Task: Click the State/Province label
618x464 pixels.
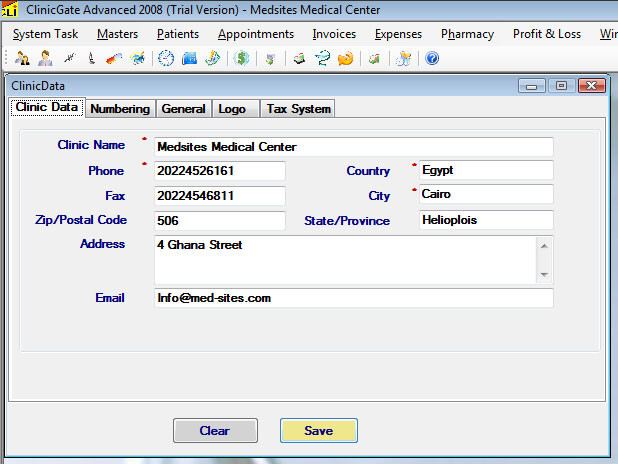Action: click(347, 221)
